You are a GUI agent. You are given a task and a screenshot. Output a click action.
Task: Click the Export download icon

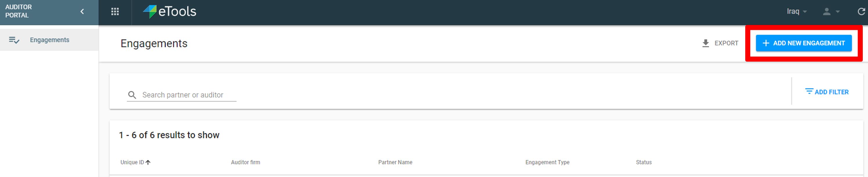pos(705,43)
